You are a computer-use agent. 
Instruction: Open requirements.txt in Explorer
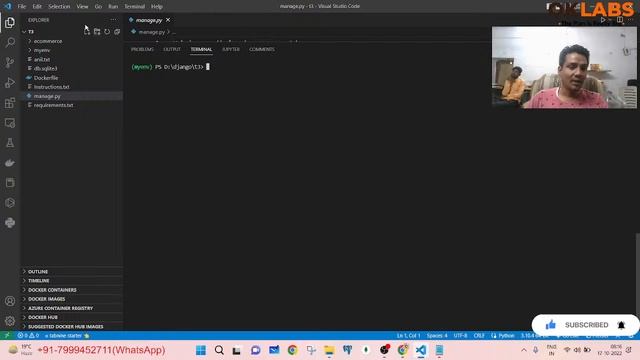(x=53, y=105)
